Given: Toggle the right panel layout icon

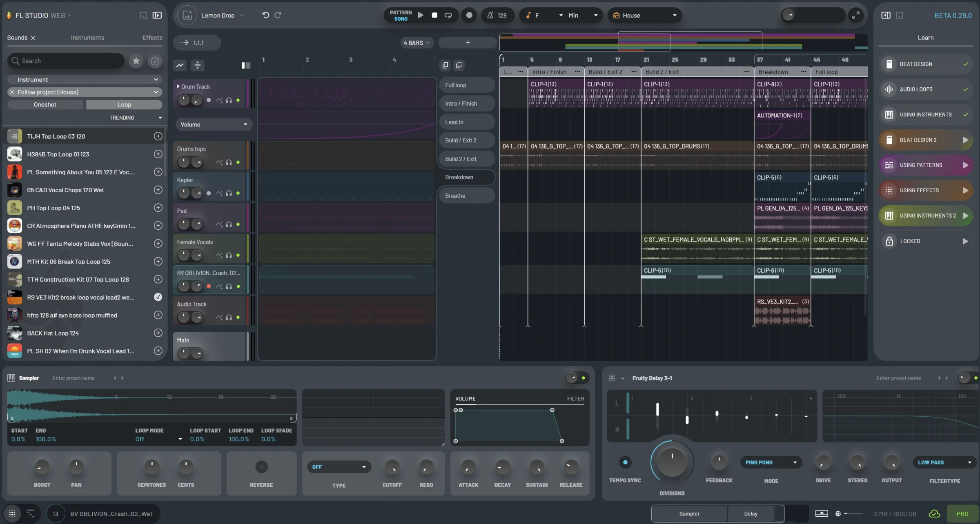Looking at the screenshot, I should click(886, 15).
